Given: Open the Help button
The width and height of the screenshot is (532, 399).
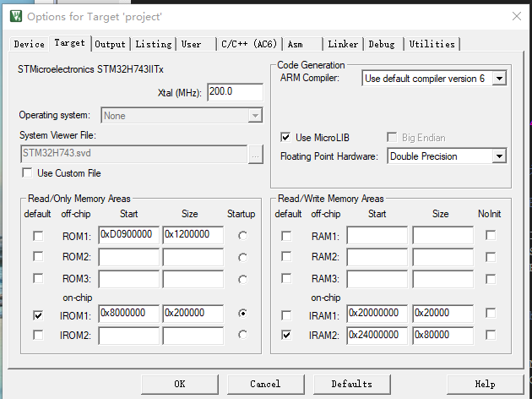Looking at the screenshot, I should [486, 384].
